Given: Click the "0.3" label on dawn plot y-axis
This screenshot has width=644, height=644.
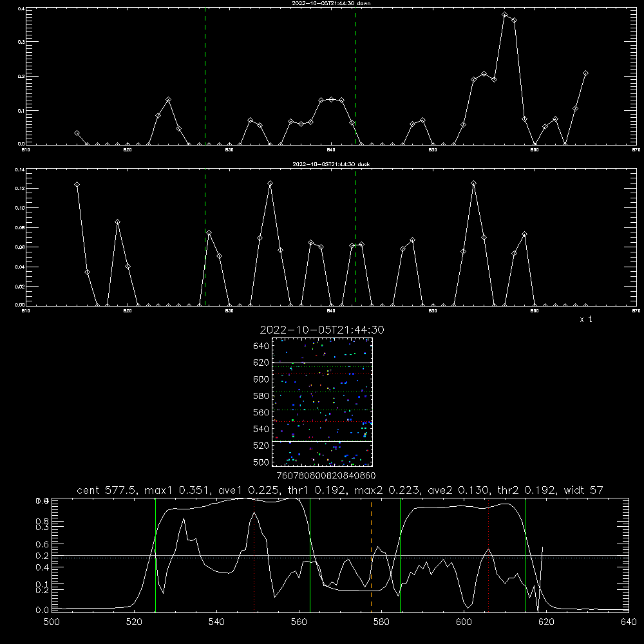Looking at the screenshot, I should click(x=22, y=42).
